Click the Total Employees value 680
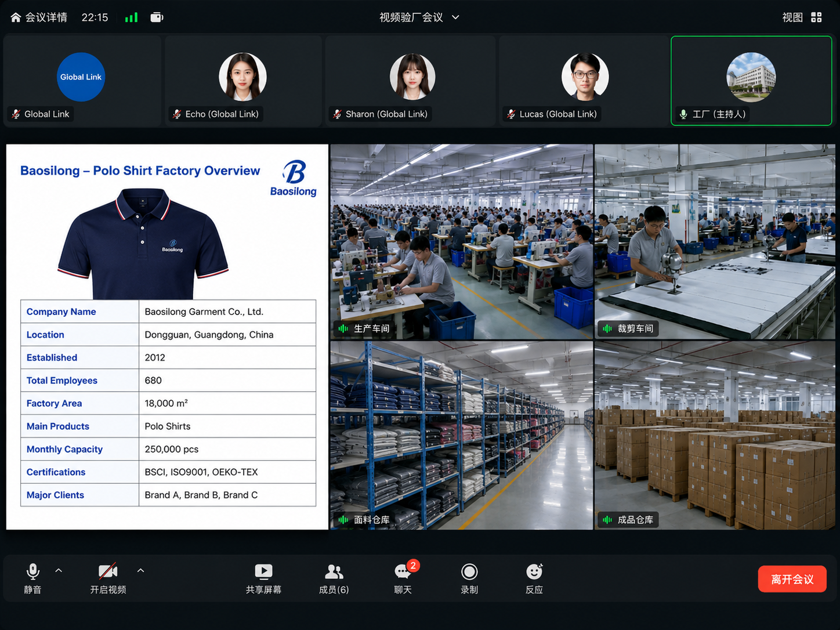 (227, 381)
